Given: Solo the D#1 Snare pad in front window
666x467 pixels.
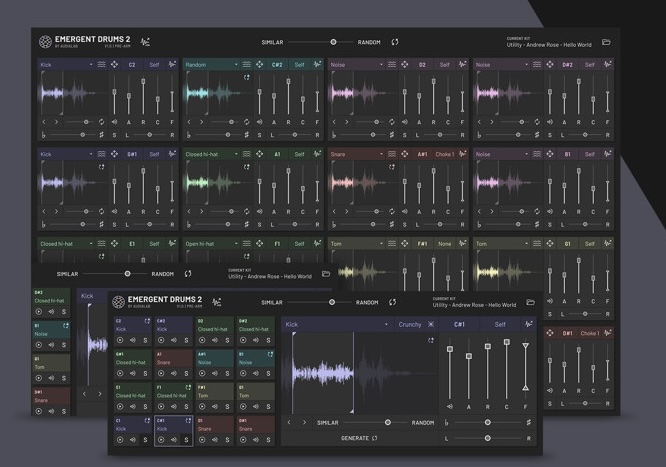Looking at the screenshot, I should tap(268, 440).
